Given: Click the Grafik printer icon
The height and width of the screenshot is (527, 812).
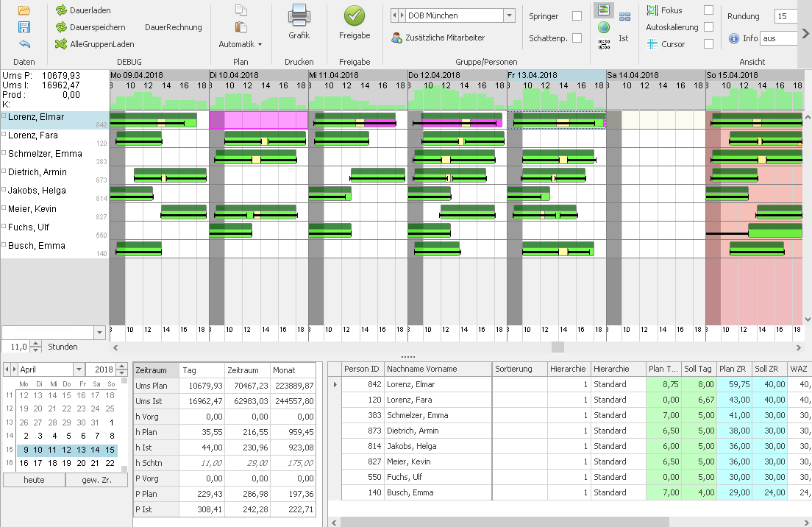Looking at the screenshot, I should (299, 15).
